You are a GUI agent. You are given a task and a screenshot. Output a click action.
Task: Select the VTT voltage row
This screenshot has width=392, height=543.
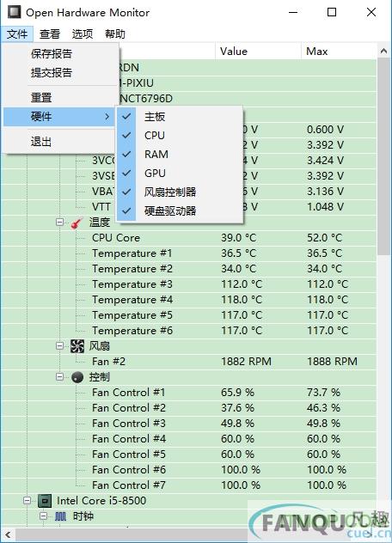[x=189, y=207]
